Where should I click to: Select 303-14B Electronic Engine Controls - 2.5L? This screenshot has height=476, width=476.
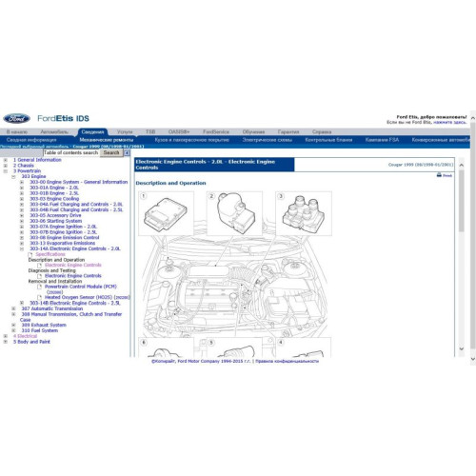pos(75,303)
